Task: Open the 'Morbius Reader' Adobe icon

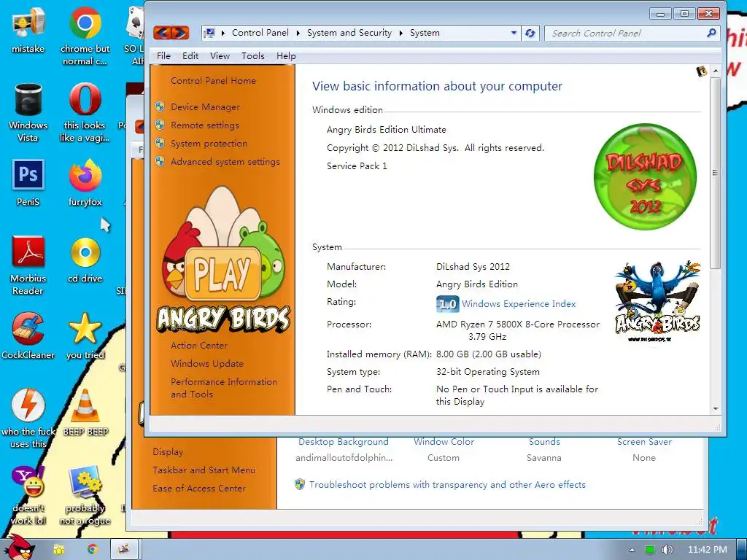Action: tap(28, 265)
